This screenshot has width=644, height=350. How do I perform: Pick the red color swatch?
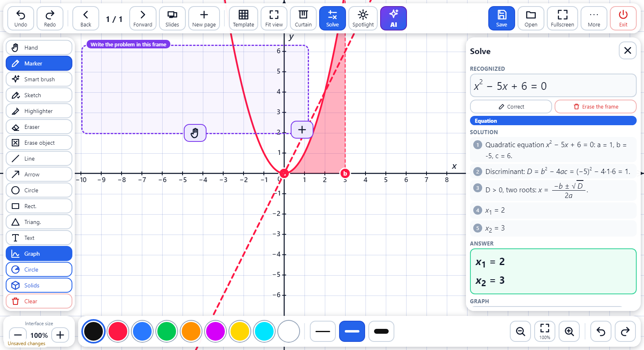coord(118,331)
